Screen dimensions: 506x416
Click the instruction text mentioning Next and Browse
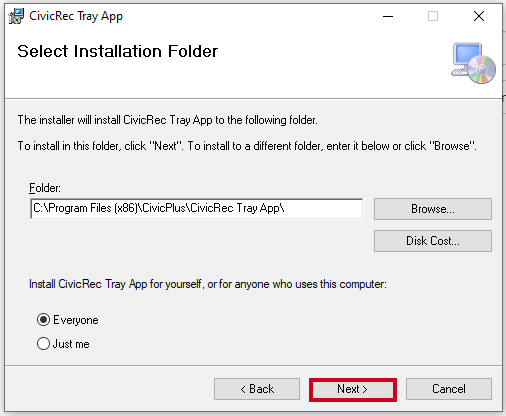(x=247, y=146)
